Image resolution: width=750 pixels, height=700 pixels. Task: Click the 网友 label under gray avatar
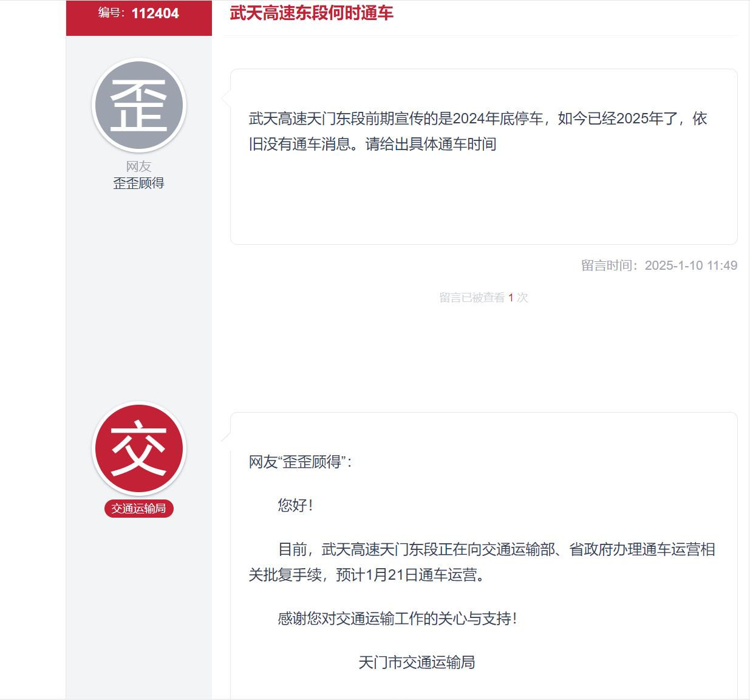[x=139, y=166]
